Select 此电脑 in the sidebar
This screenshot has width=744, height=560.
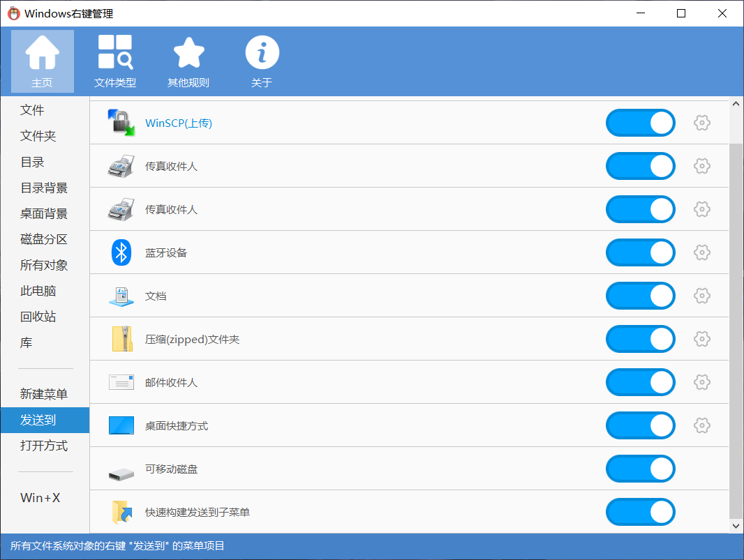click(45, 291)
